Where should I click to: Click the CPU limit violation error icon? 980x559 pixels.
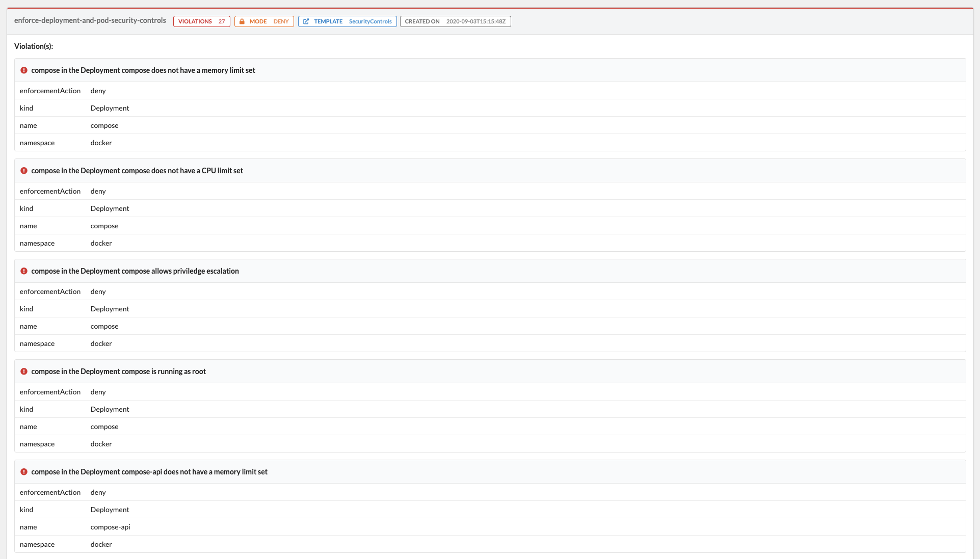[24, 171]
